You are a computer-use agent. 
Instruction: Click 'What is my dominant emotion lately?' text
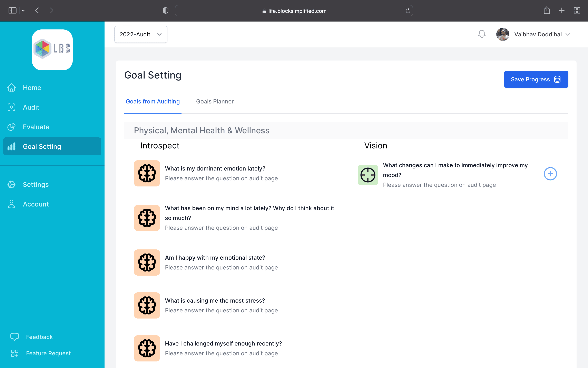(215, 168)
